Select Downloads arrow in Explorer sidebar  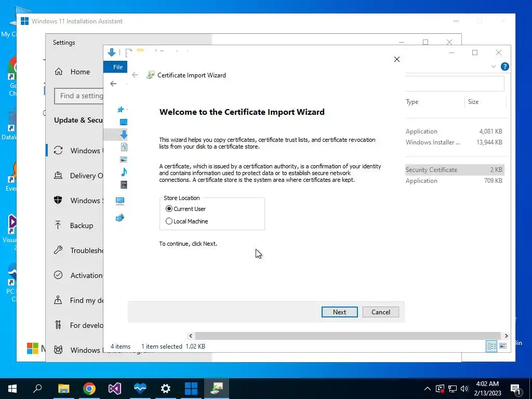tap(124, 135)
